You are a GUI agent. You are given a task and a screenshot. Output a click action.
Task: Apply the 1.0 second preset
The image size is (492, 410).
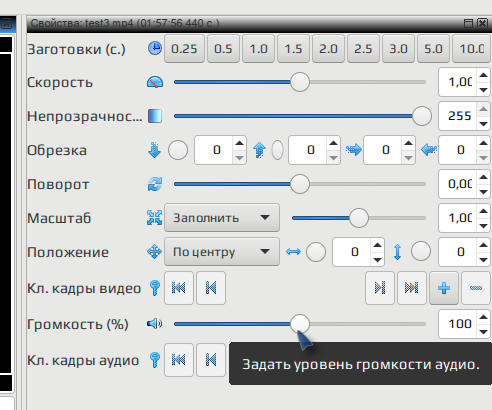[258, 49]
